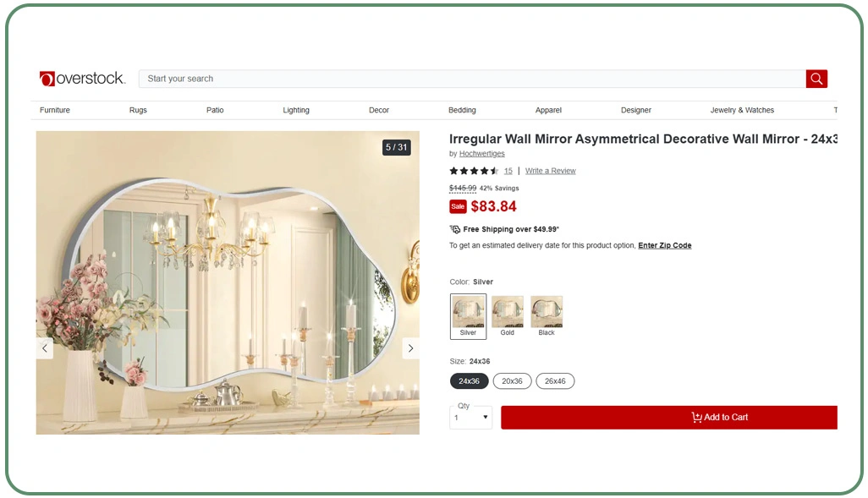The width and height of the screenshot is (868, 498).
Task: Go to the previous product image
Action: [45, 348]
